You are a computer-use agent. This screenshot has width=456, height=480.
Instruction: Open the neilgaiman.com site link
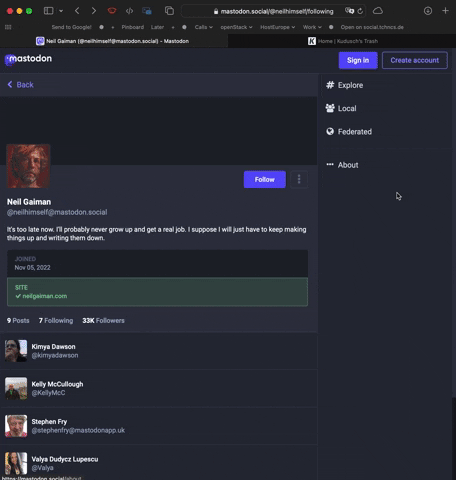click(x=45, y=296)
